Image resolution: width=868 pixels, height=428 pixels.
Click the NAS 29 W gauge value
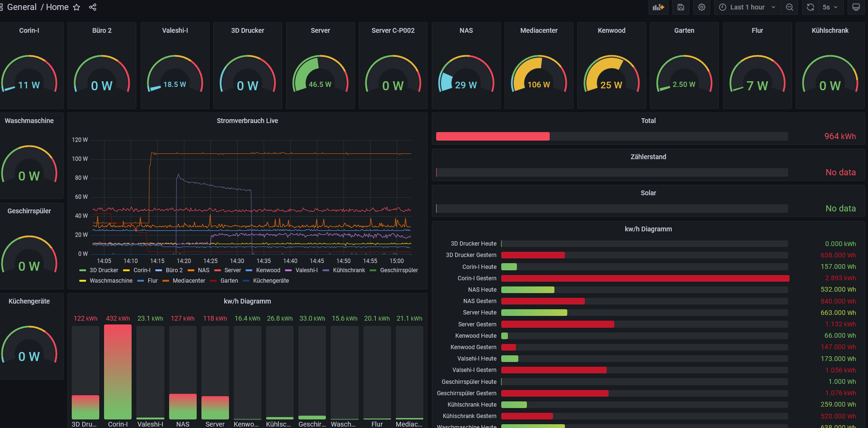point(466,85)
